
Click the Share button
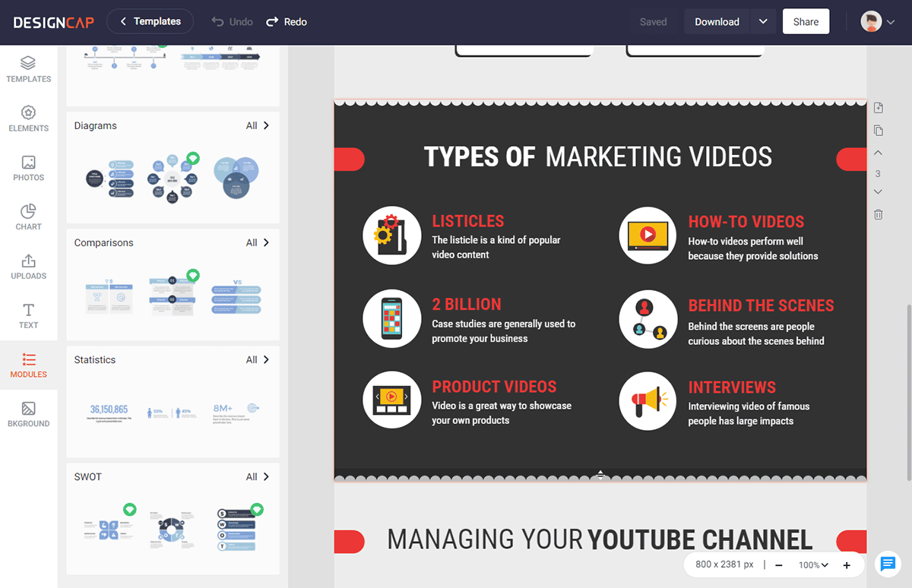(806, 22)
